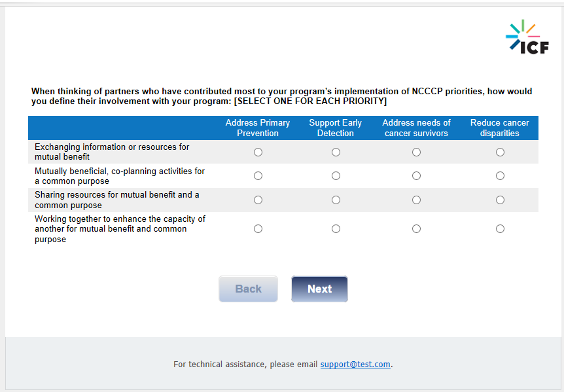The width and height of the screenshot is (564, 392).
Task: Select Address needs of cancer survivors for Exchanging information
Action: pyautogui.click(x=416, y=152)
